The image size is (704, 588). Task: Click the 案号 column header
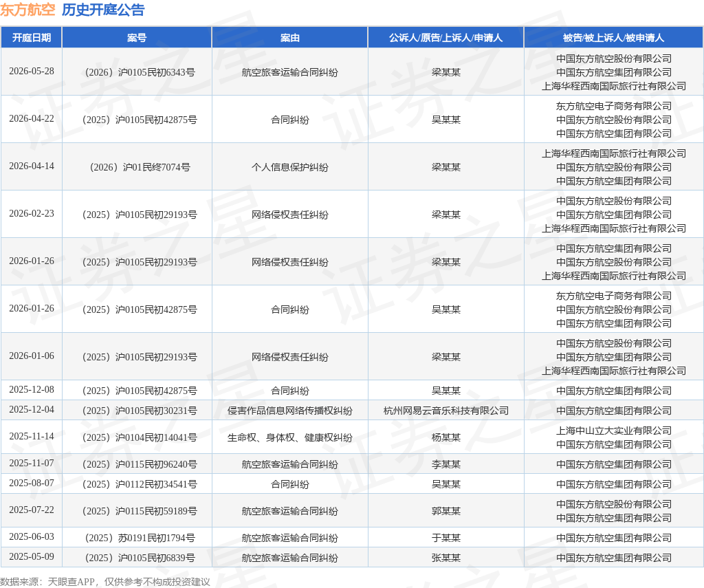(137, 38)
